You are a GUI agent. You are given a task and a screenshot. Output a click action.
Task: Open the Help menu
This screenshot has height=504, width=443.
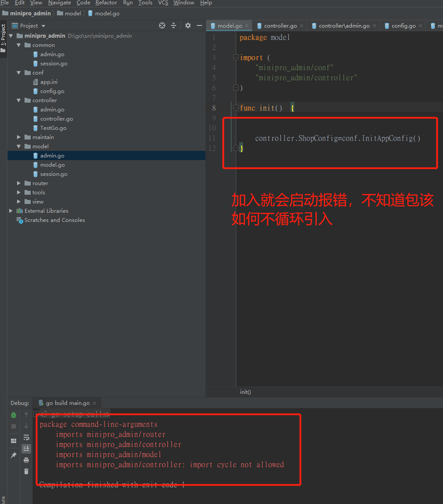(x=206, y=3)
